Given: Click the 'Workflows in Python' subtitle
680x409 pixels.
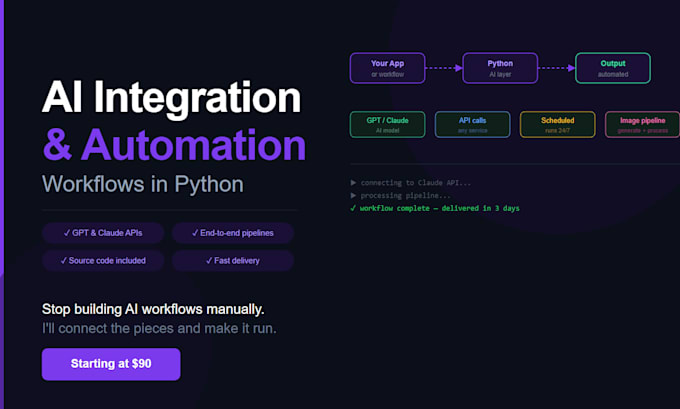Looking at the screenshot, I should 143,184.
